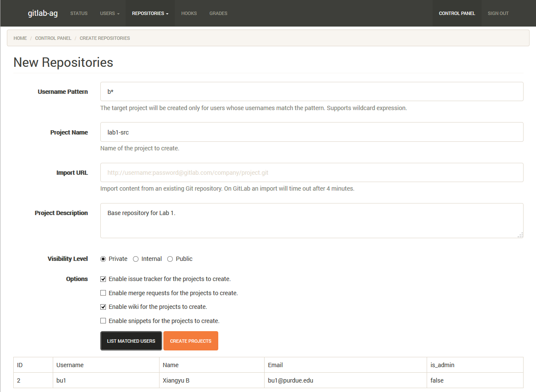536x392 pixels.
Task: Select the Username Pattern field showing b*
Action: pyautogui.click(x=312, y=91)
